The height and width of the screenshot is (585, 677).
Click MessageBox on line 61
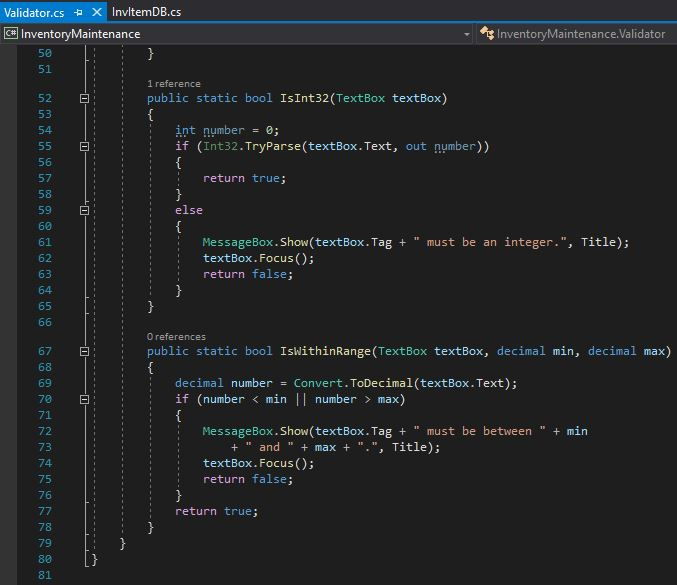(238, 242)
